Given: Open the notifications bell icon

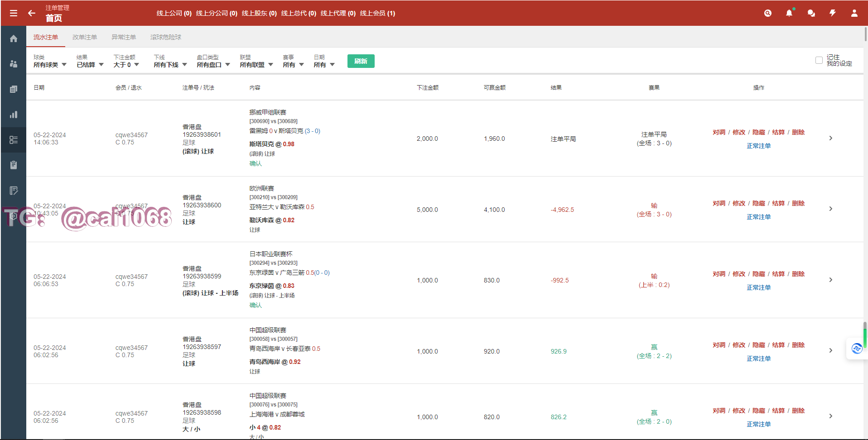Looking at the screenshot, I should pyautogui.click(x=789, y=13).
